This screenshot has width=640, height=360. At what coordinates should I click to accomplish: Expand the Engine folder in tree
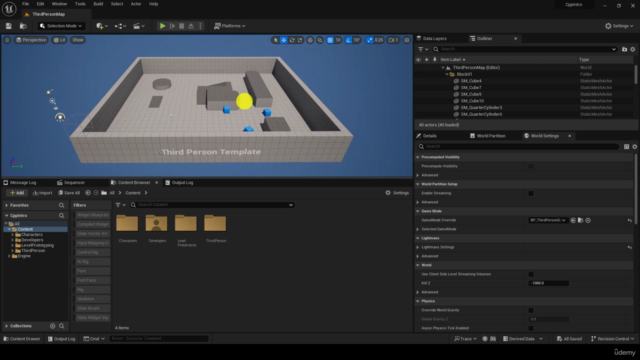click(x=9, y=256)
